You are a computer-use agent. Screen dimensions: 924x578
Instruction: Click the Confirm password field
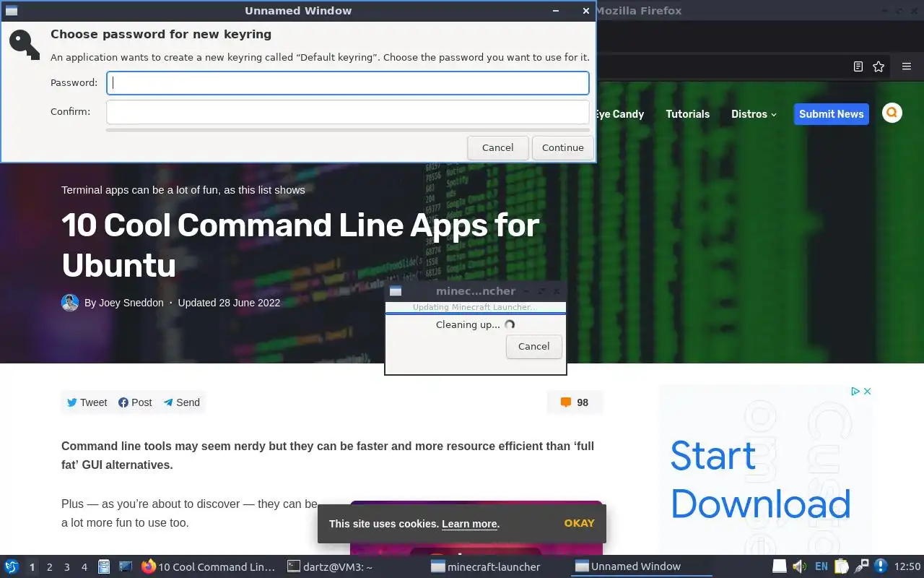tap(348, 112)
